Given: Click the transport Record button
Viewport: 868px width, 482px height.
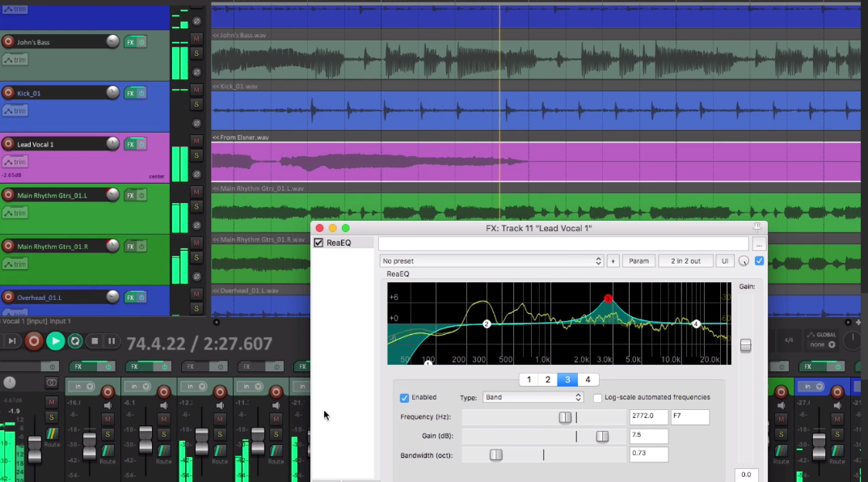Looking at the screenshot, I should pyautogui.click(x=34, y=341).
